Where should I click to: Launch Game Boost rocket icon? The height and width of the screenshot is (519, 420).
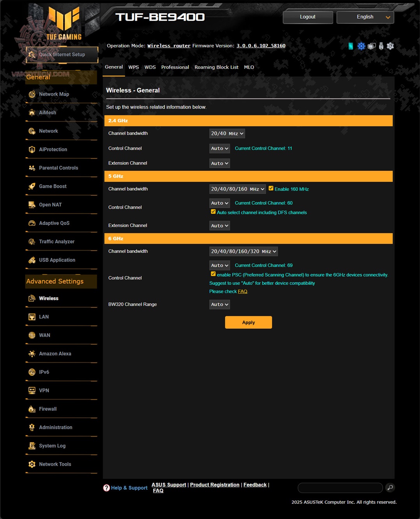point(32,186)
